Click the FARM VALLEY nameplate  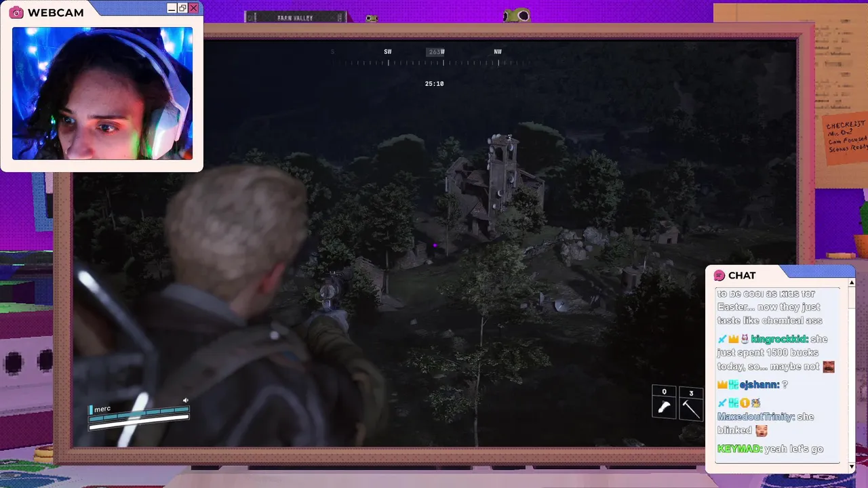tap(296, 18)
